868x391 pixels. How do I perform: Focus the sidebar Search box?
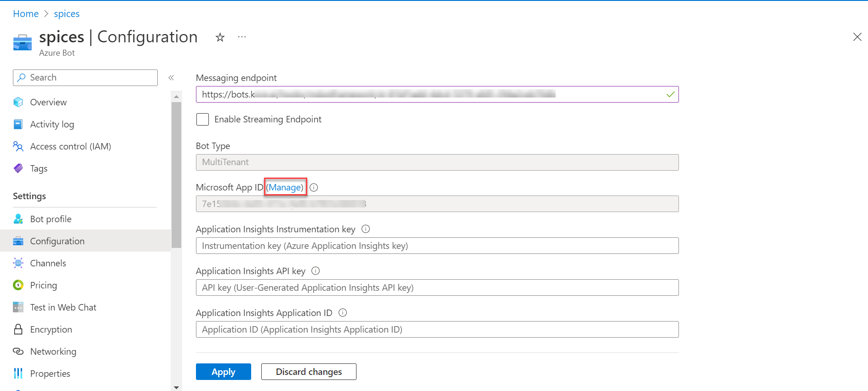[85, 78]
